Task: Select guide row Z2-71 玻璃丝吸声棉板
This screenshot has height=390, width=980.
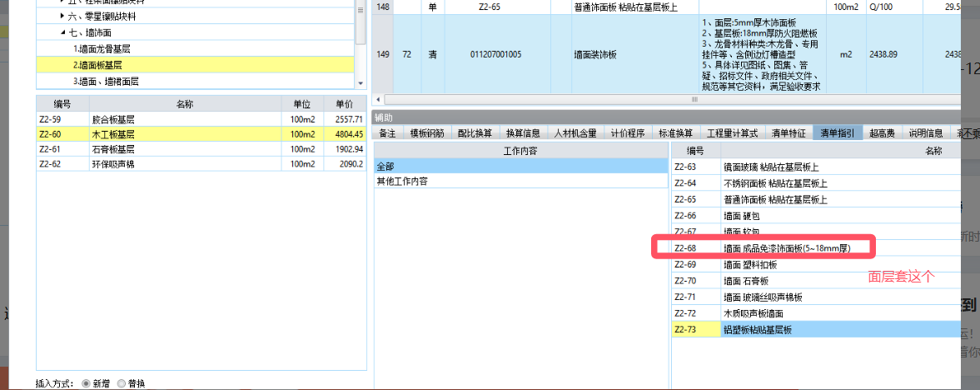Action: [x=816, y=297]
